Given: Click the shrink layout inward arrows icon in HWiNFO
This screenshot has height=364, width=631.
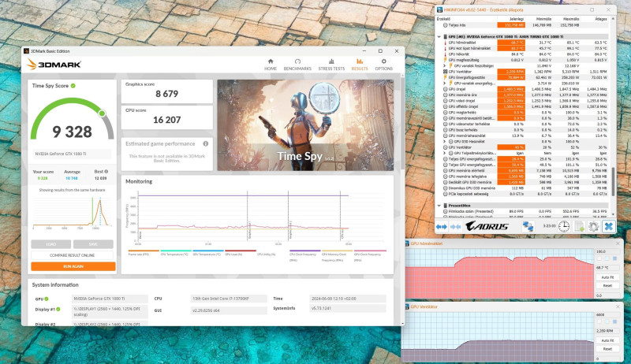Looking at the screenshot, I should (x=456, y=227).
